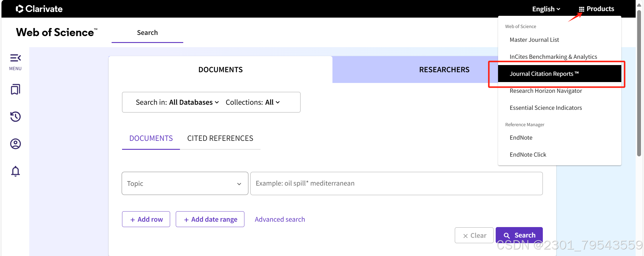The height and width of the screenshot is (256, 644).
Task: Open search history clock icon
Action: click(16, 116)
